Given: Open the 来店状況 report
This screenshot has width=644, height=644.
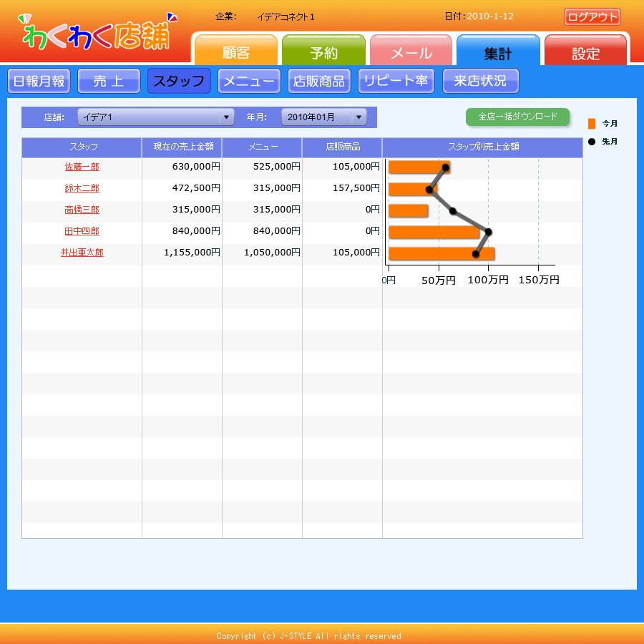Looking at the screenshot, I should click(x=480, y=82).
